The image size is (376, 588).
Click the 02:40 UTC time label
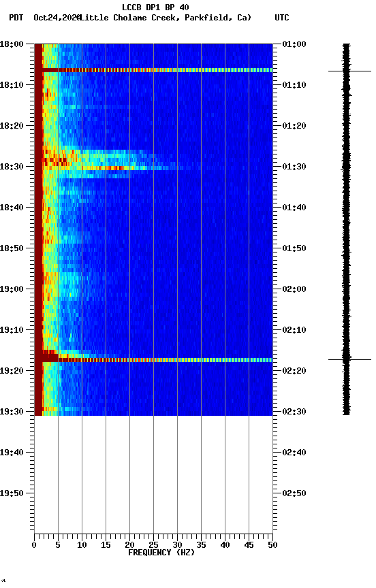pos(294,453)
